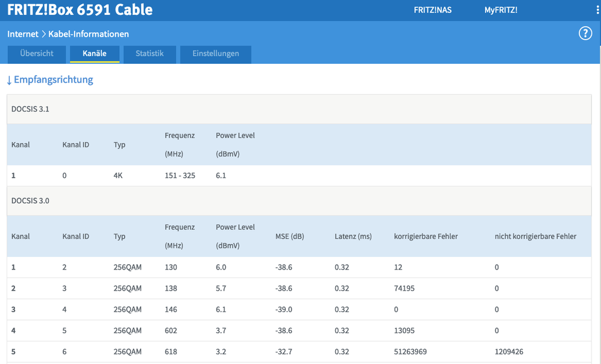Click the Kabel-Informationen breadcrumb
This screenshot has width=601, height=364.
(x=89, y=34)
